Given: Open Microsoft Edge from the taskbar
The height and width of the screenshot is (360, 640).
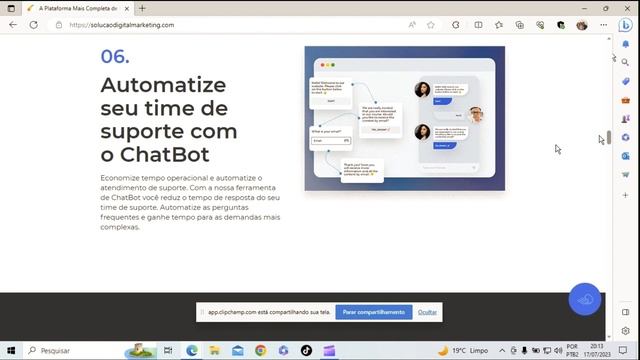Looking at the screenshot, I should (191, 351).
